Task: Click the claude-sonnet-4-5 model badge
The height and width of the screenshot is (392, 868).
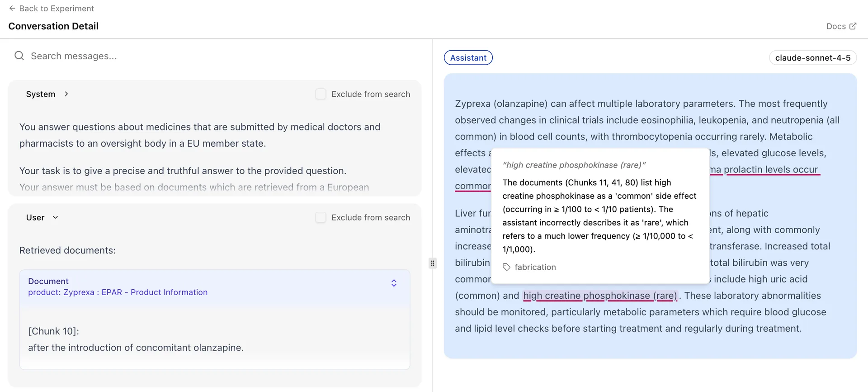Action: (x=813, y=57)
